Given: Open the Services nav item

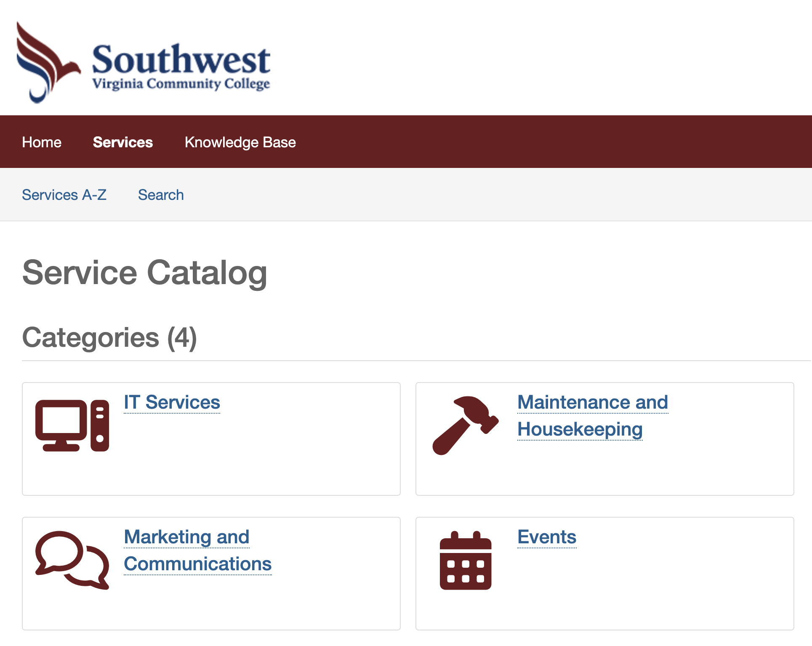Looking at the screenshot, I should pos(122,142).
